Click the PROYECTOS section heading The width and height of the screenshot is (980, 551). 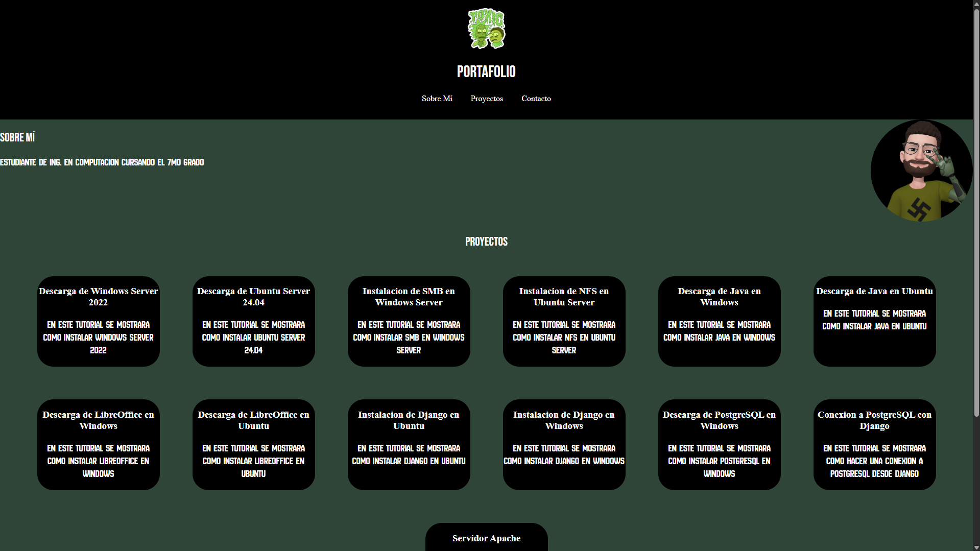pos(486,242)
